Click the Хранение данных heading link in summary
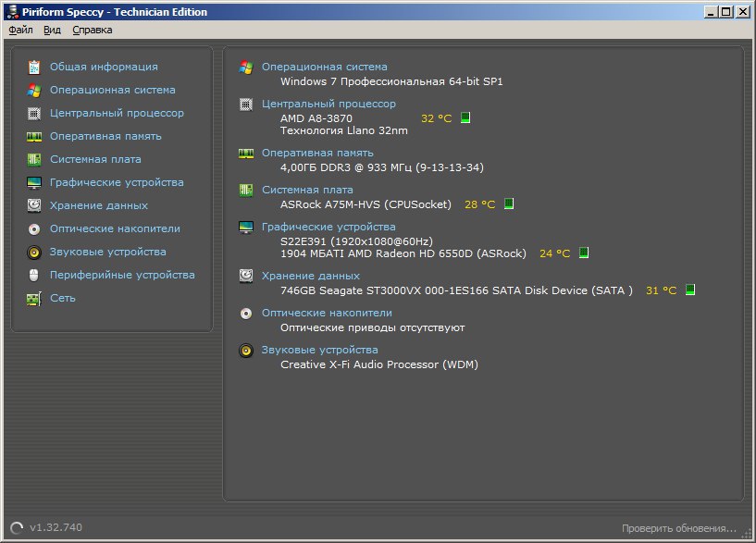 (x=311, y=276)
